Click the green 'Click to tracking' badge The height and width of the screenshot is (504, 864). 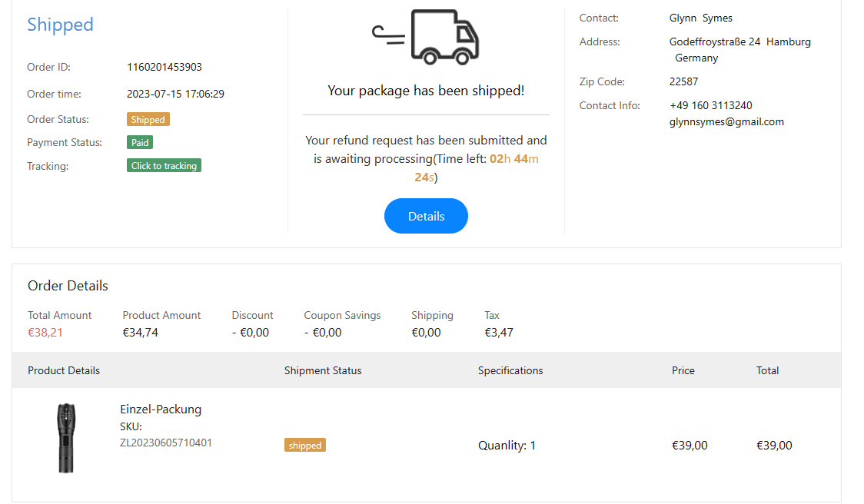(x=164, y=165)
